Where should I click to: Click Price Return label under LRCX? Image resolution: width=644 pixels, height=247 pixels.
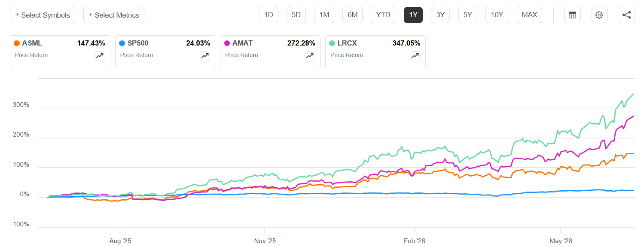click(x=347, y=55)
